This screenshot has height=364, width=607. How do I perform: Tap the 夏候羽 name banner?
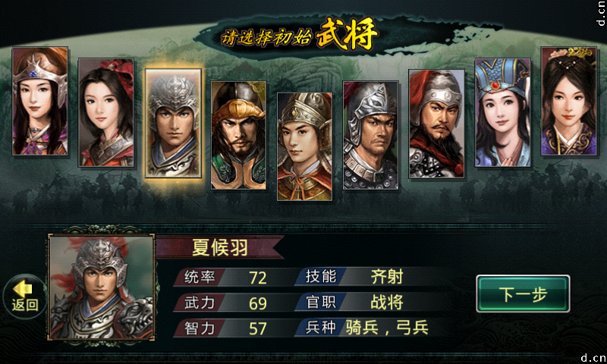point(219,246)
